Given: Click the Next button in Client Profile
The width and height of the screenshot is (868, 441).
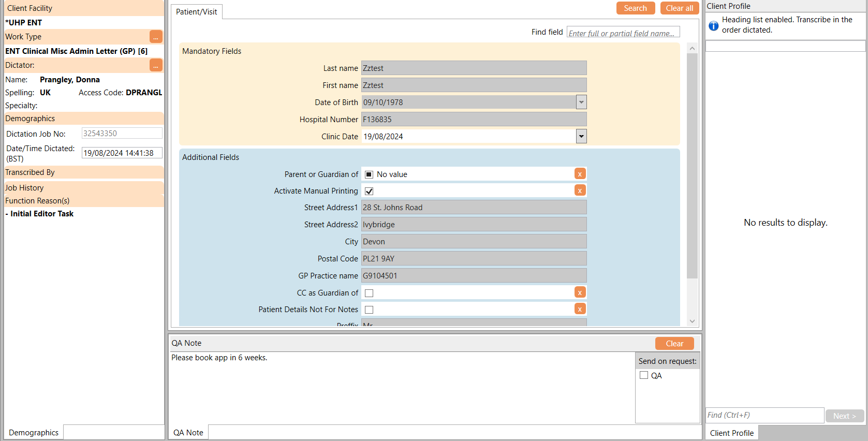Looking at the screenshot, I should tap(845, 416).
